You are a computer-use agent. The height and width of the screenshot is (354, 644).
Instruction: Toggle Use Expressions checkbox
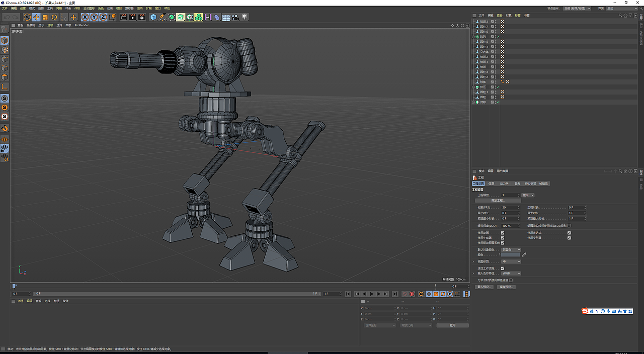569,233
